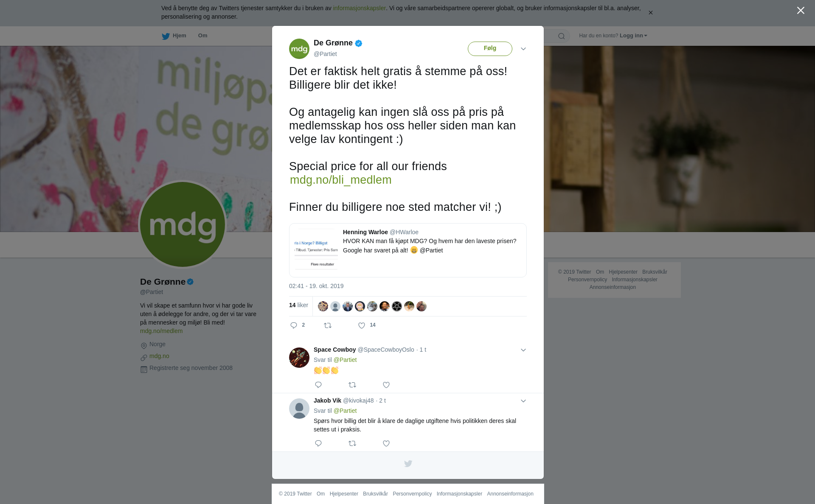815x504 pixels.
Task: Click the Twitter bird icon at modal bottom
Action: click(408, 464)
